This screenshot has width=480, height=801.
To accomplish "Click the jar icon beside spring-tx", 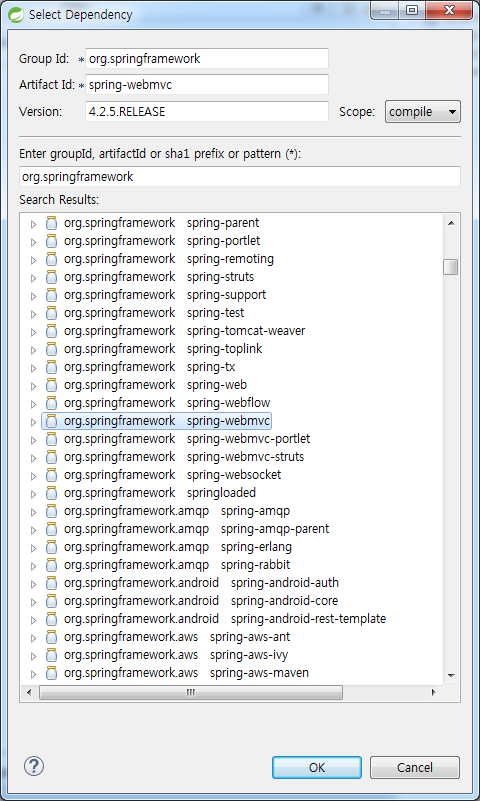I will [x=51, y=367].
